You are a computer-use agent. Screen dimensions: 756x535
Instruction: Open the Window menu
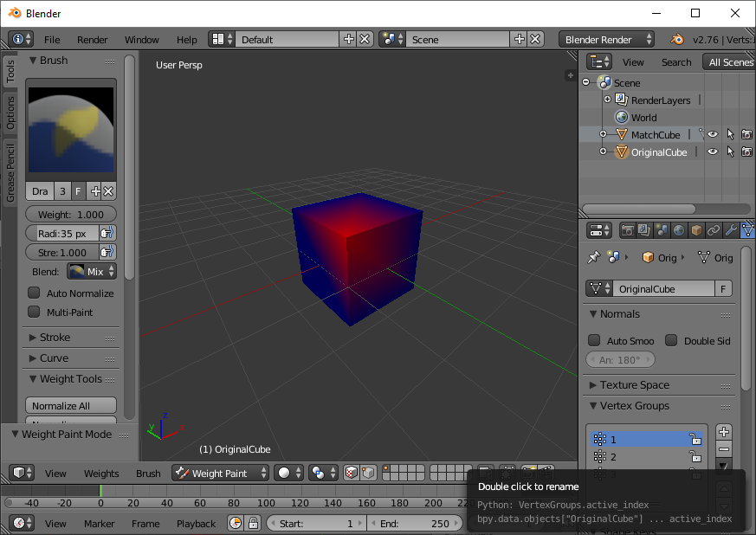coord(142,40)
